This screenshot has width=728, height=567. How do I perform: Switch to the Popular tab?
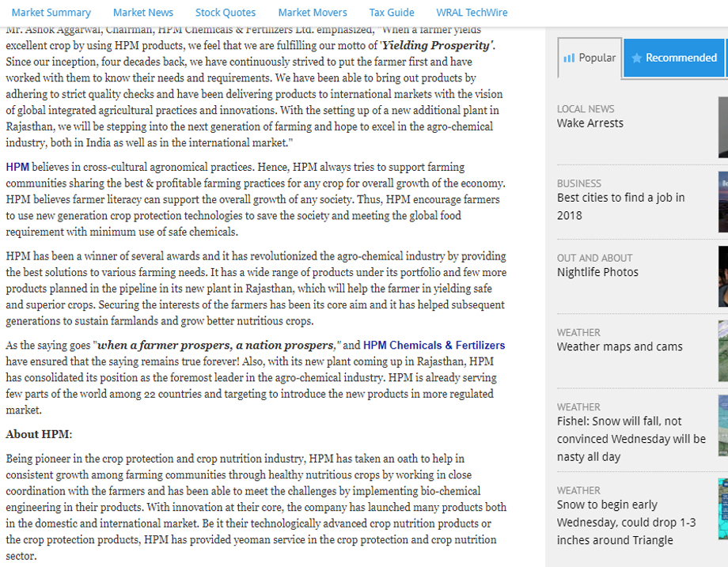click(x=590, y=58)
